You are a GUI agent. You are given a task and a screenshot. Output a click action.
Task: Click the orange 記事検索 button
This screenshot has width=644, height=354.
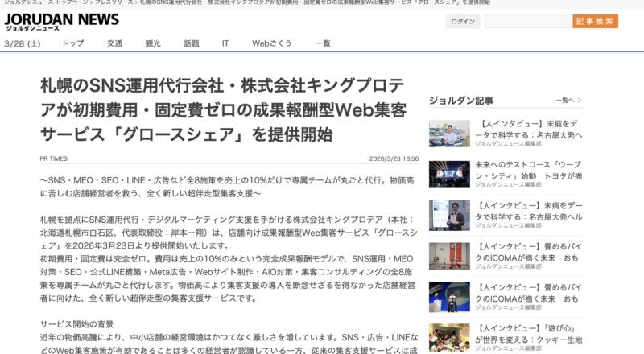pos(595,22)
